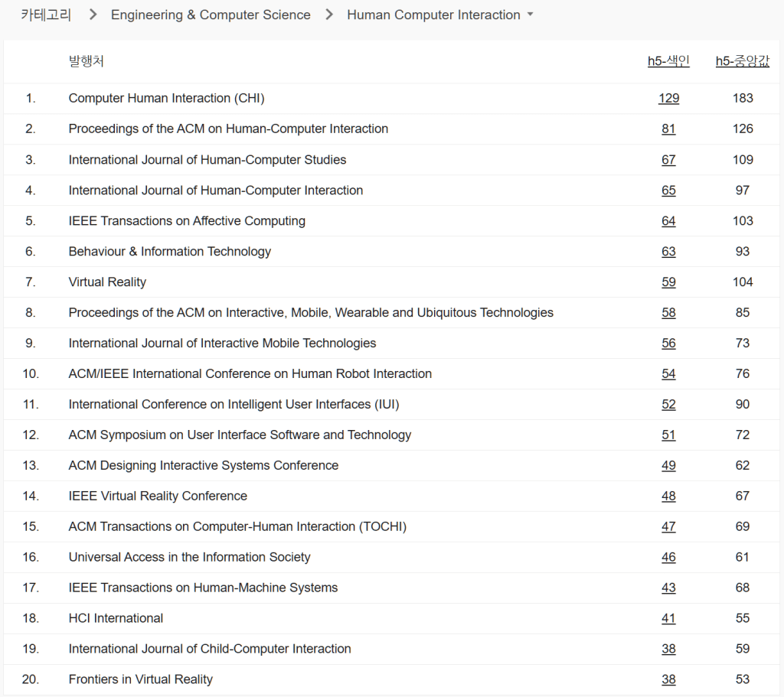784x697 pixels.
Task: Click h5-index 51 for ACM UIST symposium
Action: (668, 435)
